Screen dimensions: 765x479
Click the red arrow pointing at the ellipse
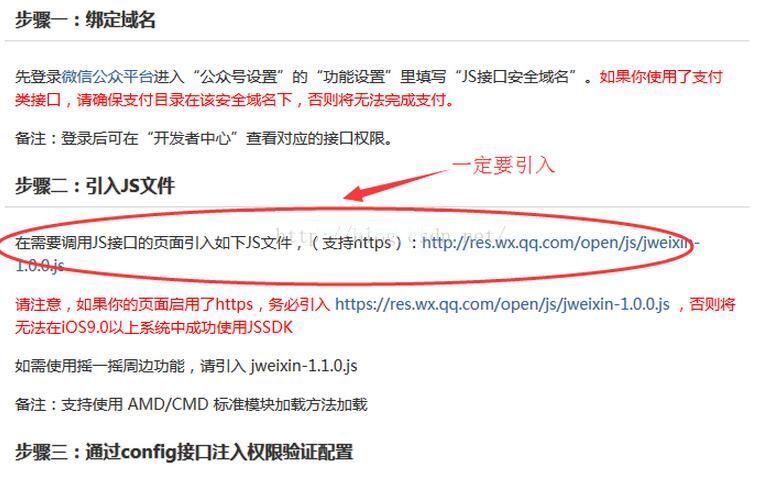[395, 185]
